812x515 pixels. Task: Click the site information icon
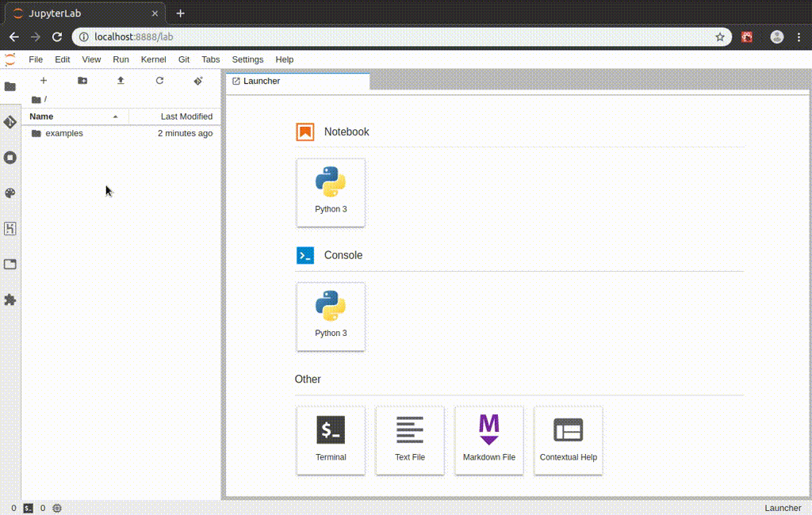83,36
